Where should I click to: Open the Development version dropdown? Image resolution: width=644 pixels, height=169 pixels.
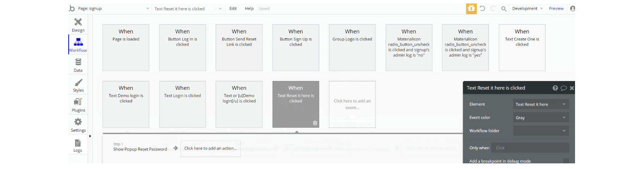coord(527,8)
